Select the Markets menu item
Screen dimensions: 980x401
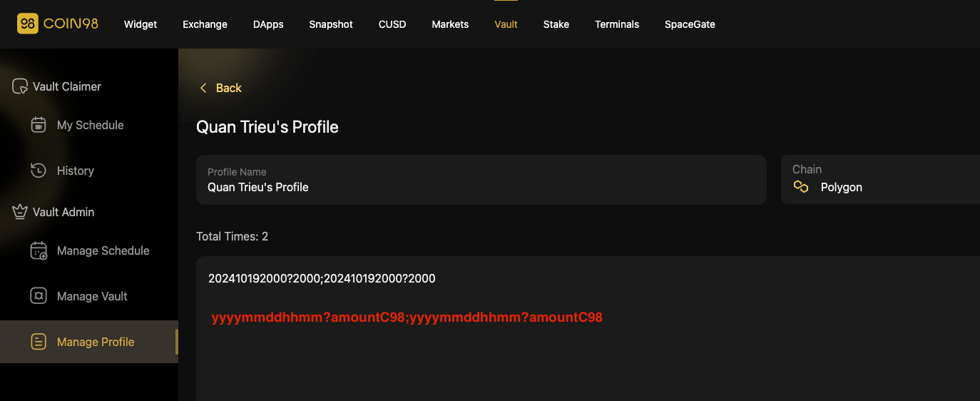[x=450, y=24]
